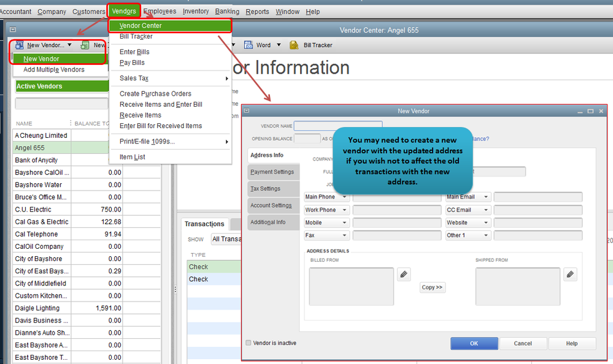Open the Window menu
This screenshot has width=613, height=364.
click(287, 12)
